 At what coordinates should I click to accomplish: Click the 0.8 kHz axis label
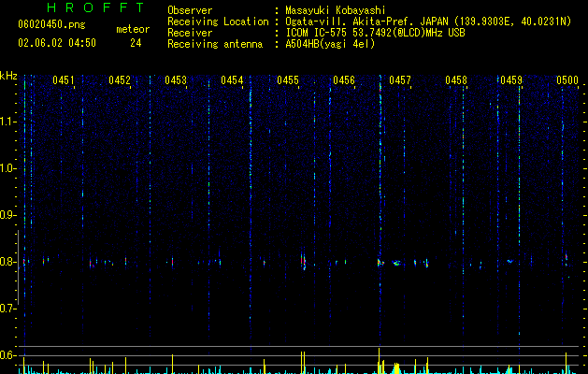click(7, 262)
